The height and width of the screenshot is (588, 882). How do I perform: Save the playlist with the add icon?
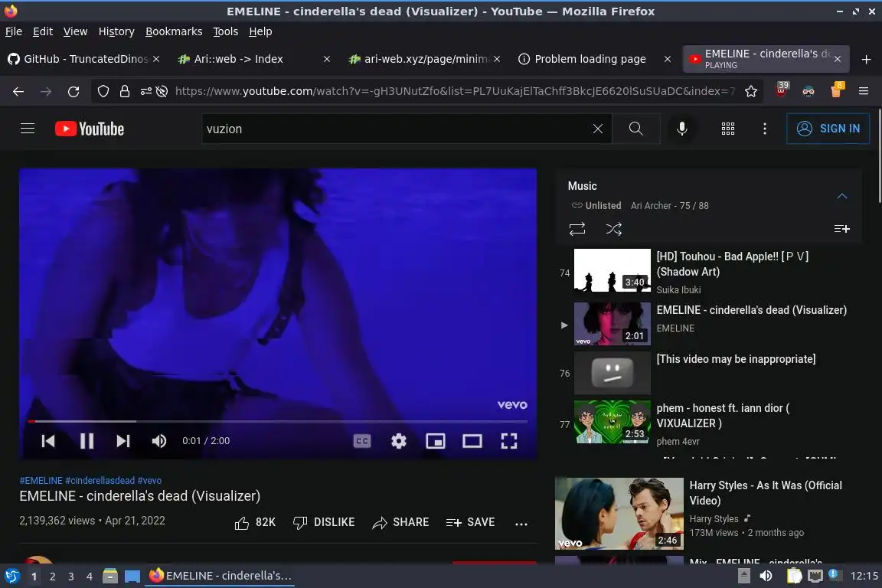coord(841,229)
